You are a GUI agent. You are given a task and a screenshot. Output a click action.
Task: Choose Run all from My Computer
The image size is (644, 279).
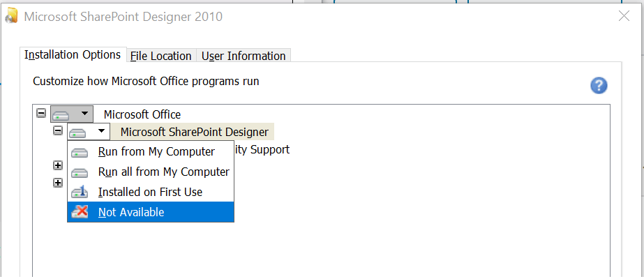click(x=151, y=172)
